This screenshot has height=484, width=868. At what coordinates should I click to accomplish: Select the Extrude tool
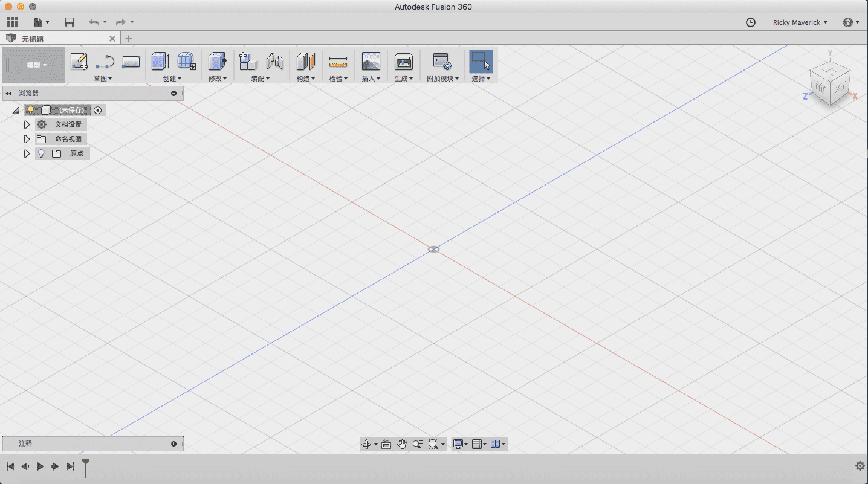160,61
